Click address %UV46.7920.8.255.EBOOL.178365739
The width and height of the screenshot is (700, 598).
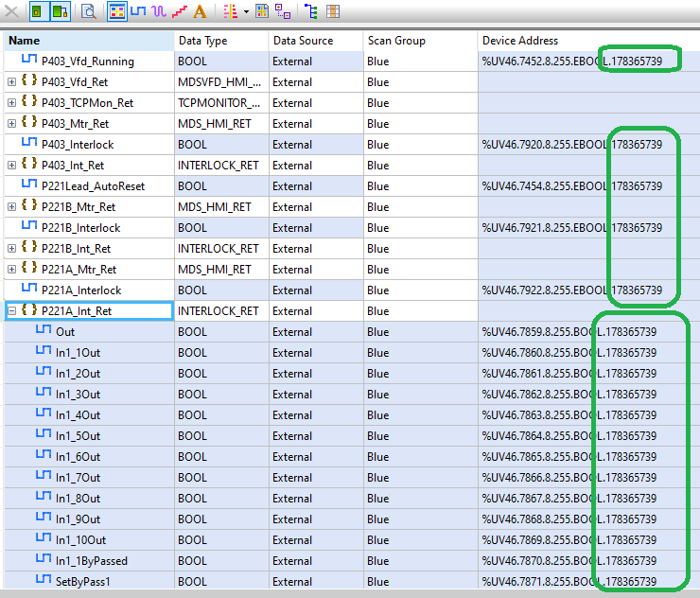pos(572,145)
